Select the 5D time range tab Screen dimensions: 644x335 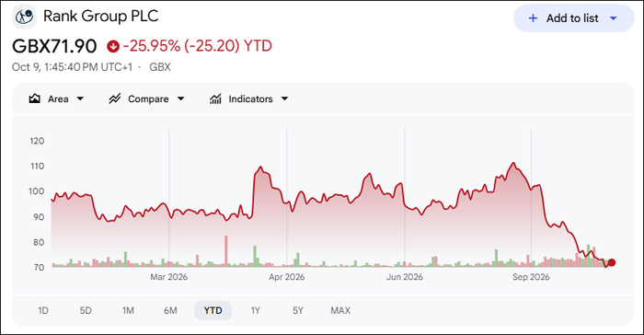[x=86, y=310]
